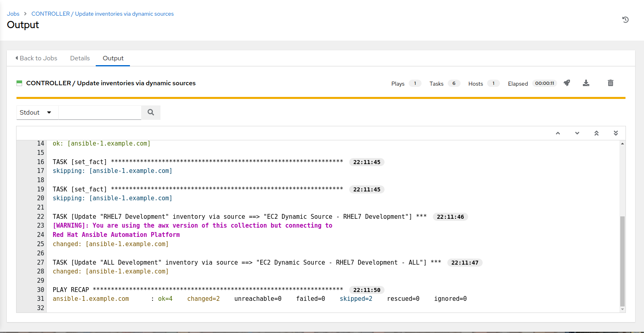Return via Back to Jobs tab

coord(36,58)
